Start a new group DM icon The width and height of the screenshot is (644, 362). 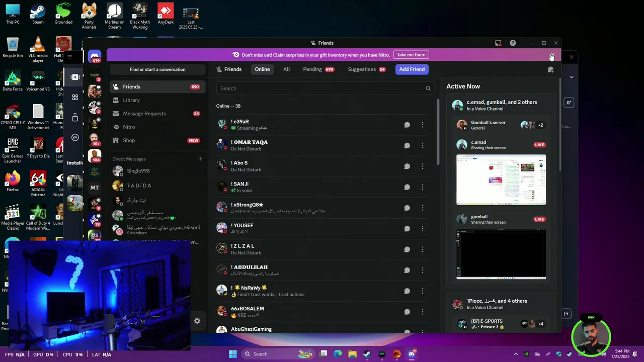(551, 69)
